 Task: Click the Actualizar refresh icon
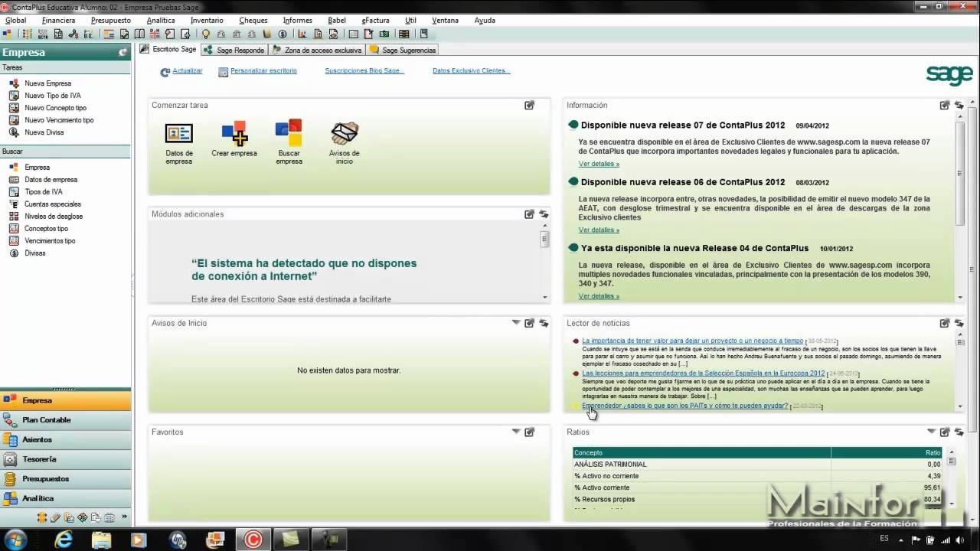point(165,72)
